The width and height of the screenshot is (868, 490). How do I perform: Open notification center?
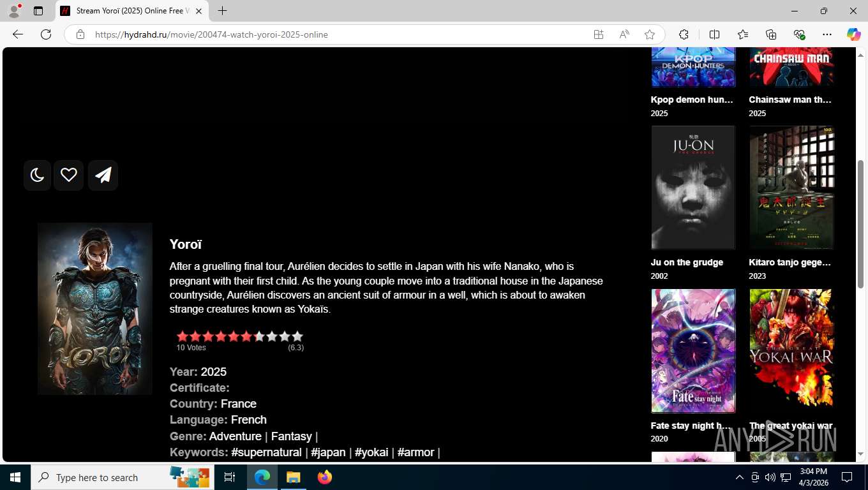click(847, 477)
